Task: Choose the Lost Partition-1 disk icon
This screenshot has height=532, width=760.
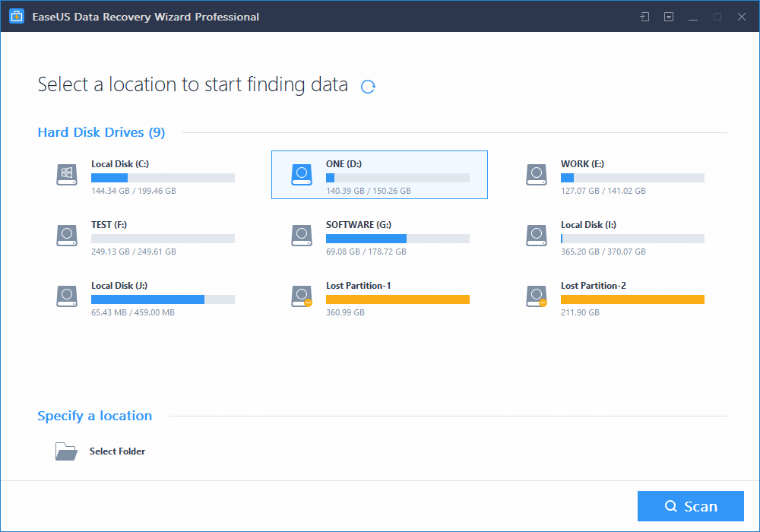Action: point(302,296)
